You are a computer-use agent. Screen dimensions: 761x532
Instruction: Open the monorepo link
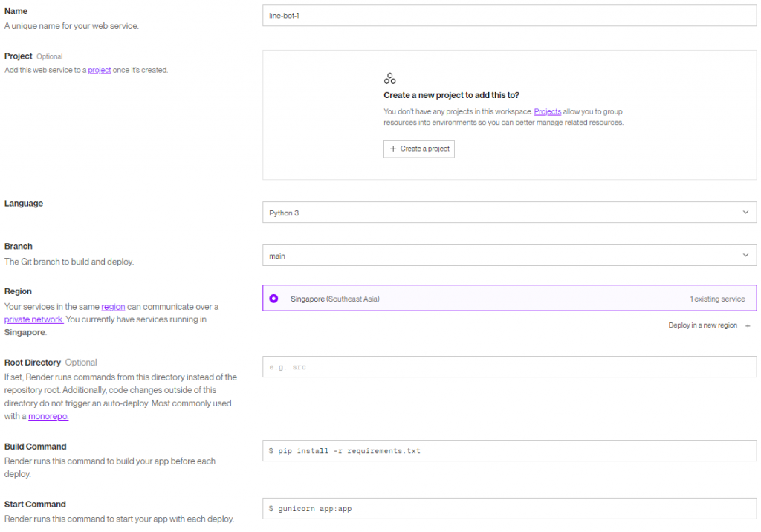click(x=48, y=417)
